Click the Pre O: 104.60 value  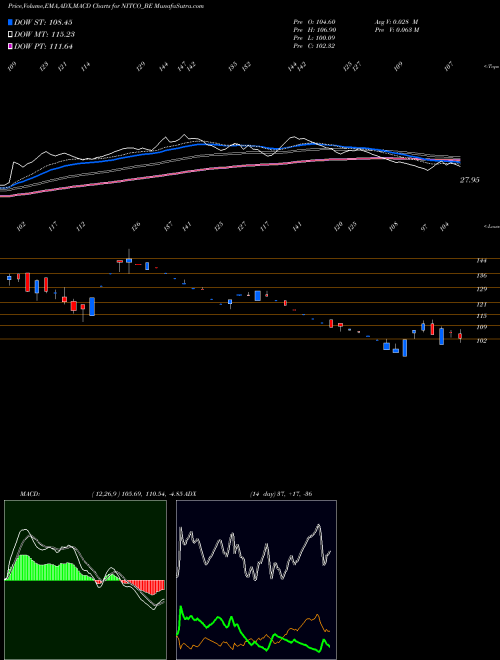[x=314, y=22]
